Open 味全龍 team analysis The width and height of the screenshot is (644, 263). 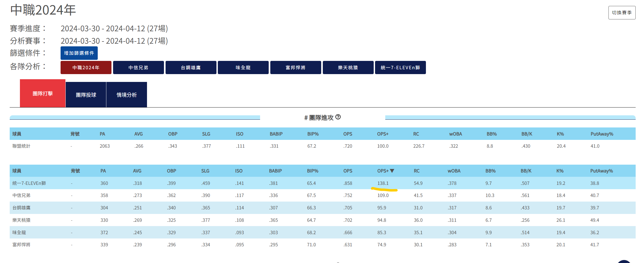(x=243, y=68)
